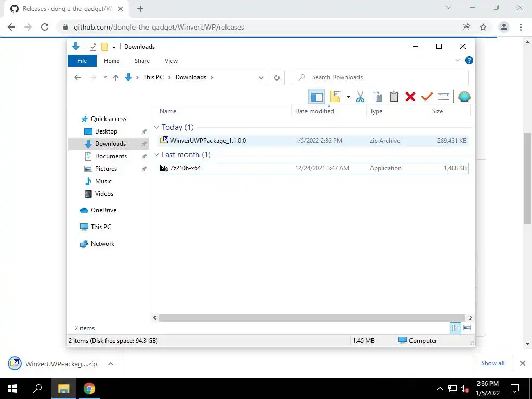Open Downloads in navigation pane
532x399 pixels.
point(110,144)
